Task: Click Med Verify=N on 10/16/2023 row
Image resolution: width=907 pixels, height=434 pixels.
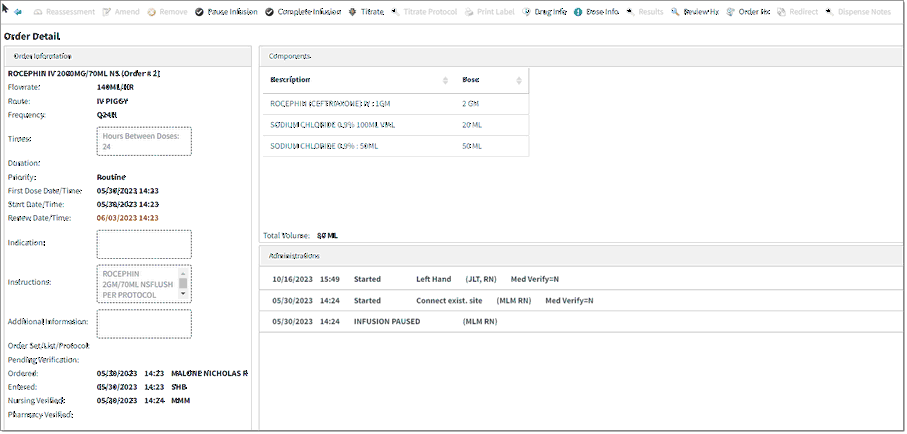Action: point(534,279)
